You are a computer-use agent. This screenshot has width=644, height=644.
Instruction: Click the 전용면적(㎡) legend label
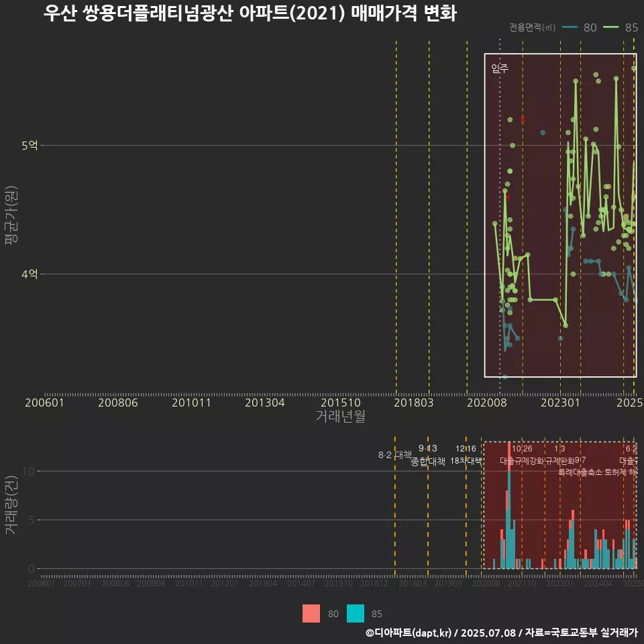pyautogui.click(x=532, y=28)
